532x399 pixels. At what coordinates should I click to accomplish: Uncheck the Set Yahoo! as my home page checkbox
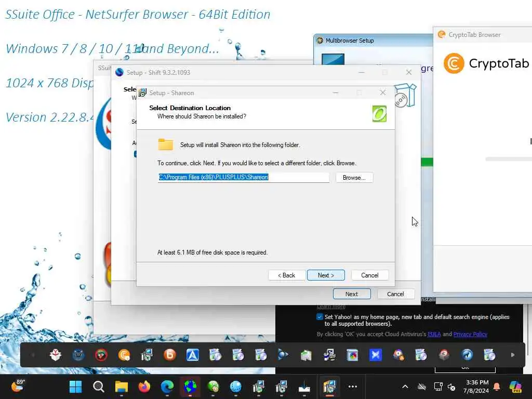tap(320, 317)
